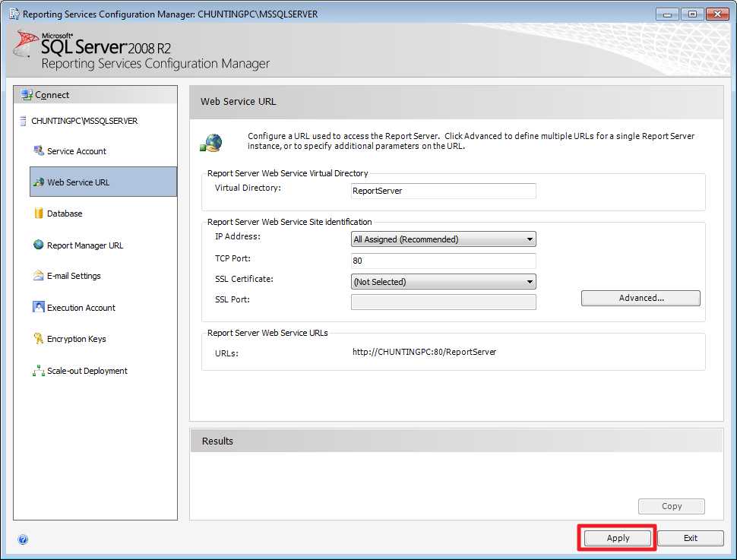Click the Database cylinder icon
737x560 pixels.
coord(39,213)
